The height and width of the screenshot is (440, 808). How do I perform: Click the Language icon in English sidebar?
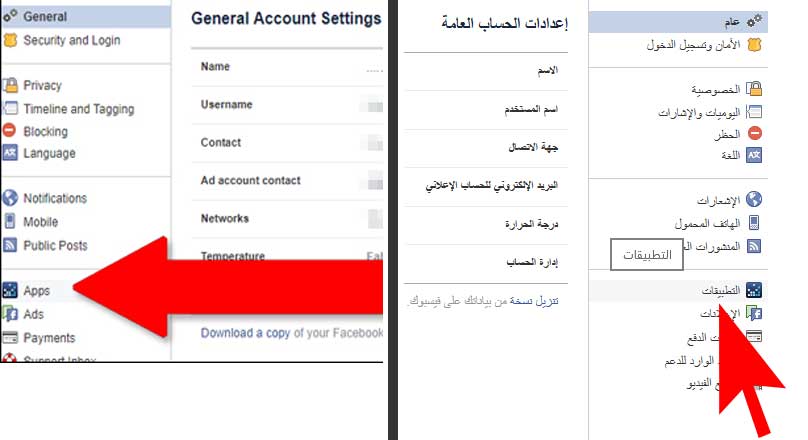click(10, 153)
